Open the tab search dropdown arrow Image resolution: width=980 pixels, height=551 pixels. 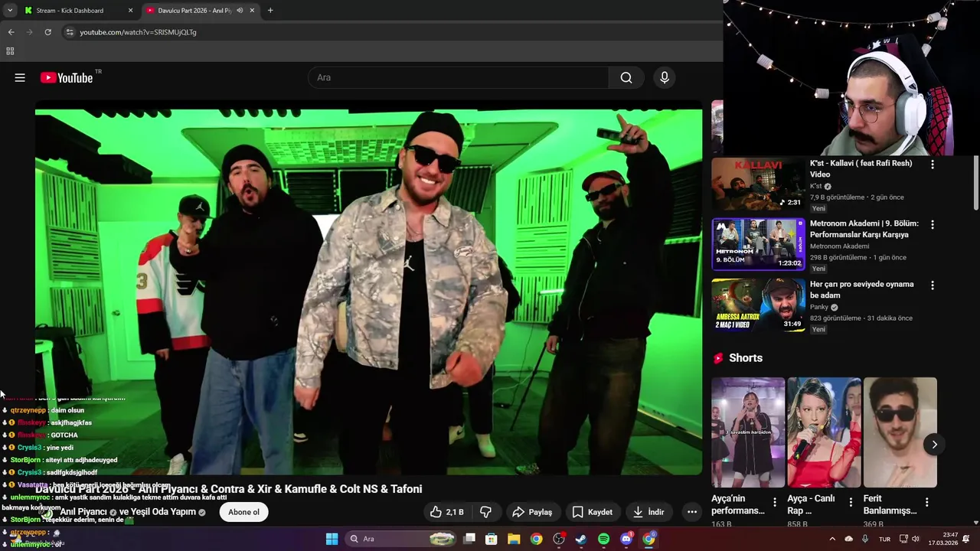9,10
